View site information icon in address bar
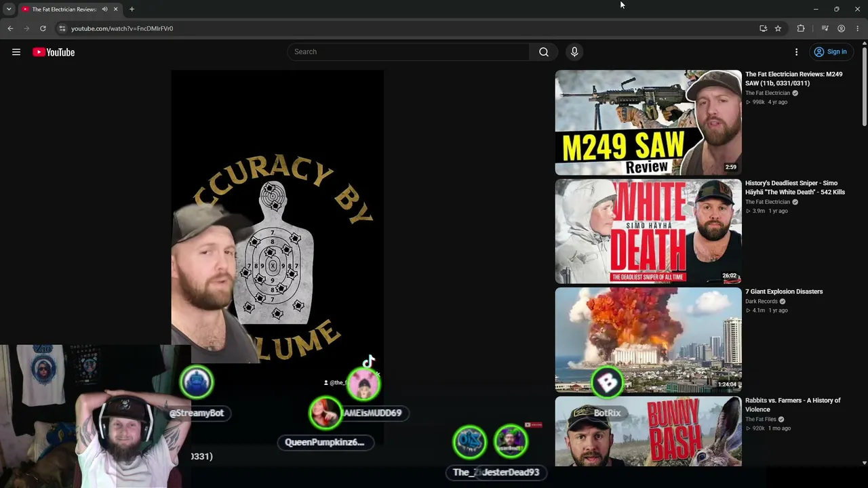Screen dimensions: 868x488 (62, 28)
